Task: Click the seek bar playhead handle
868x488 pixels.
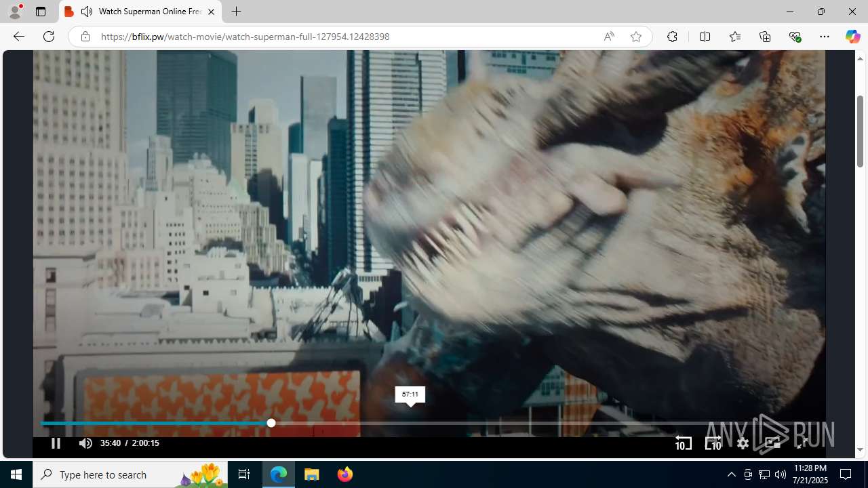Action: point(271,423)
